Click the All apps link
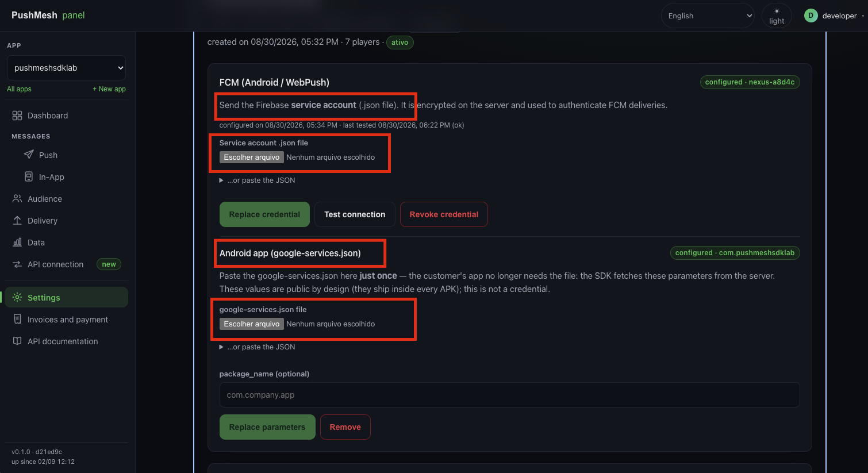This screenshot has height=473, width=868. click(19, 89)
